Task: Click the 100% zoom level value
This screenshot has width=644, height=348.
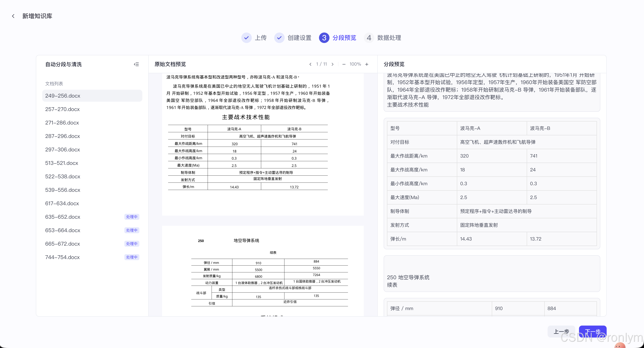Action: (355, 64)
